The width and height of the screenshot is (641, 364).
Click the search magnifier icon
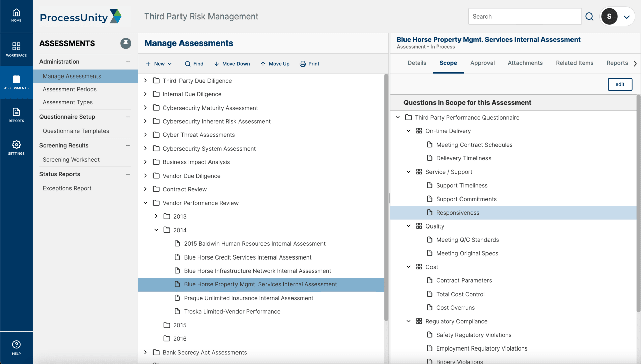(x=589, y=17)
